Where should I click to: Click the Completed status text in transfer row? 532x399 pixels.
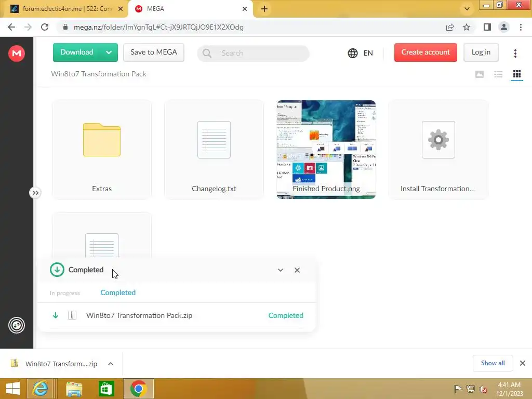pyautogui.click(x=286, y=315)
